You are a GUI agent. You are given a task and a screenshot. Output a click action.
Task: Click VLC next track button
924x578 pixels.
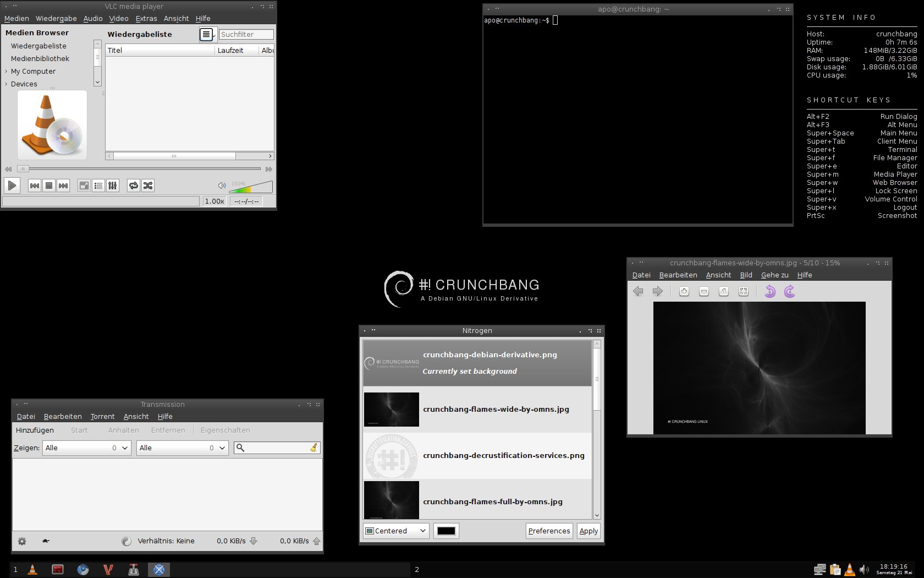pyautogui.click(x=63, y=186)
